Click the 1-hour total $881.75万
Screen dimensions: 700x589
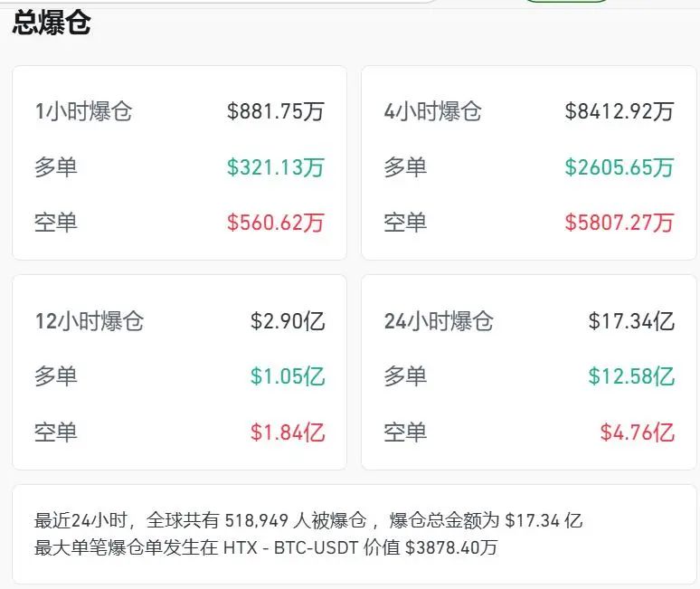275,111
